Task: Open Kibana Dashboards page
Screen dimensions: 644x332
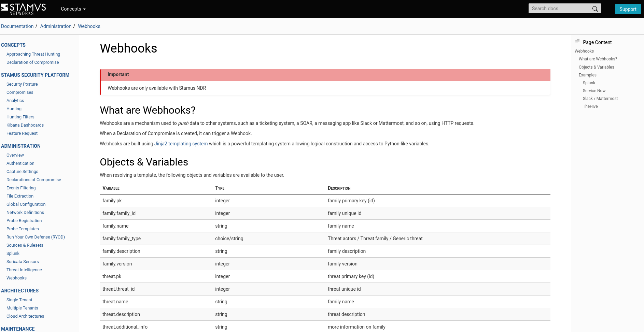Action: (25, 125)
